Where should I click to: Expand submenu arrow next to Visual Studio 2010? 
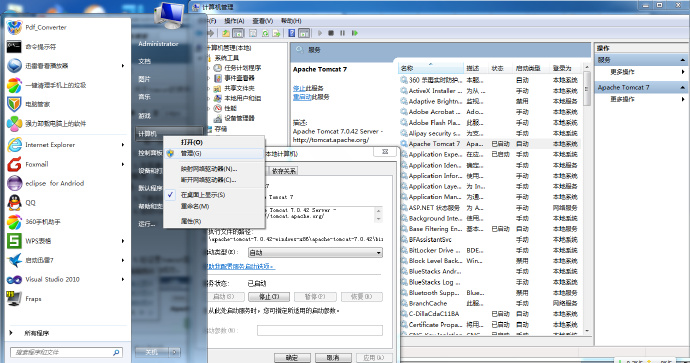pyautogui.click(x=123, y=279)
